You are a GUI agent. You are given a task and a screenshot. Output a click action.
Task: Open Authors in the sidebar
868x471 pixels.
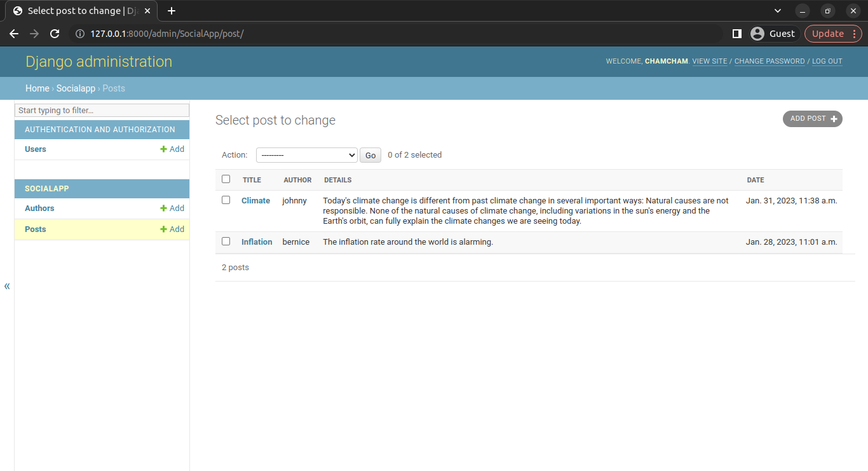pos(39,208)
